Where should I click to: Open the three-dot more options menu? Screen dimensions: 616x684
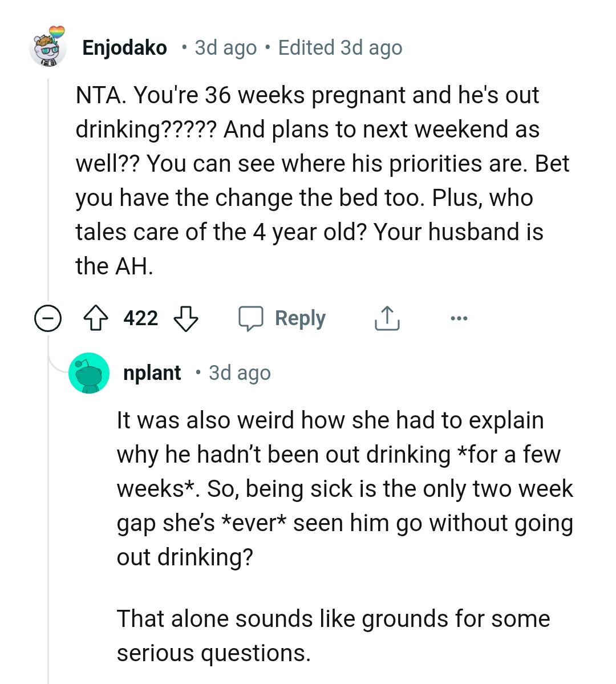[460, 318]
